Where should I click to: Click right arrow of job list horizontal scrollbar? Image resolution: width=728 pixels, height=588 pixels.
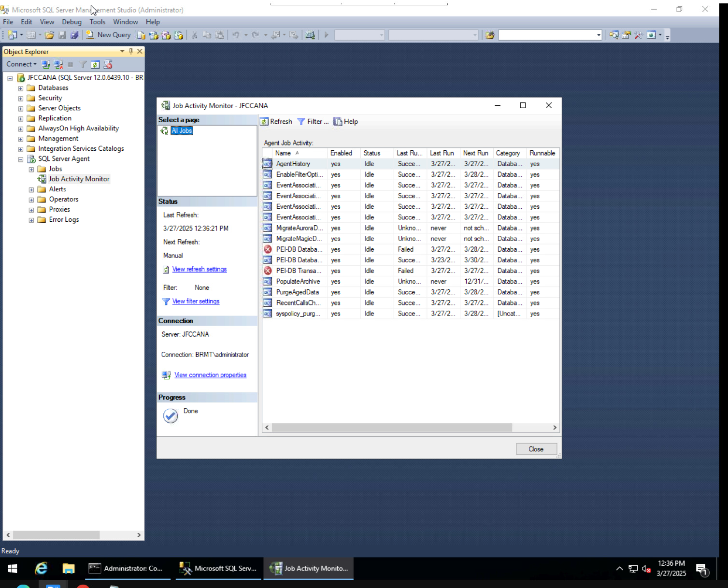pyautogui.click(x=555, y=428)
